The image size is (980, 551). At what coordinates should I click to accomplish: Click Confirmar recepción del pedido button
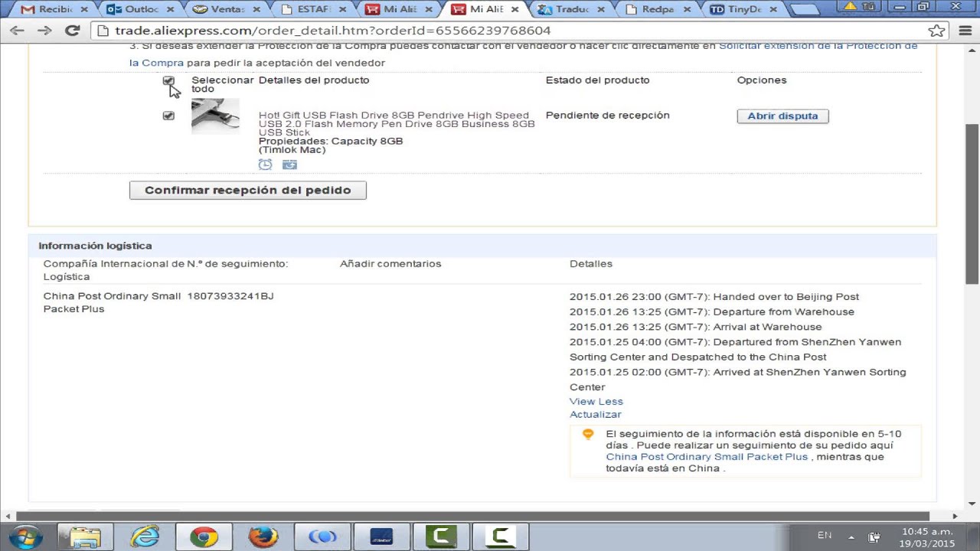click(247, 190)
